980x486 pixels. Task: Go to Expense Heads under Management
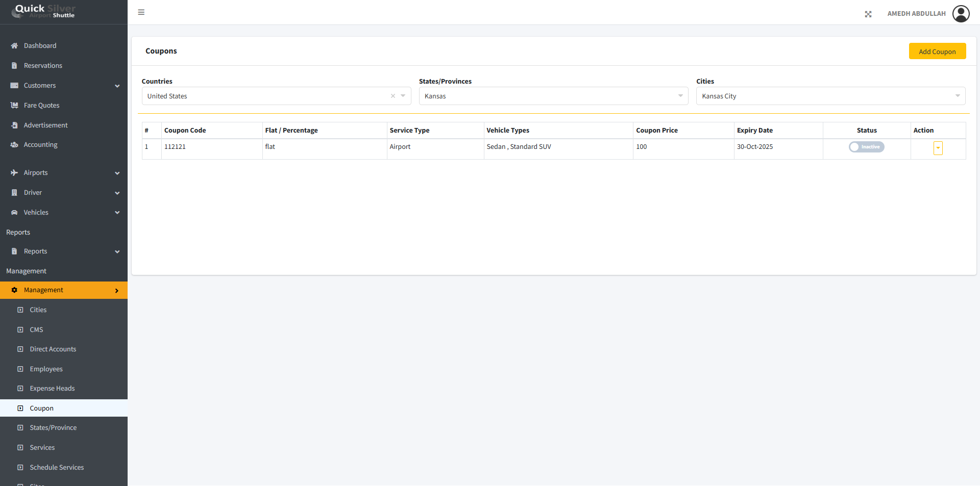[52, 389]
